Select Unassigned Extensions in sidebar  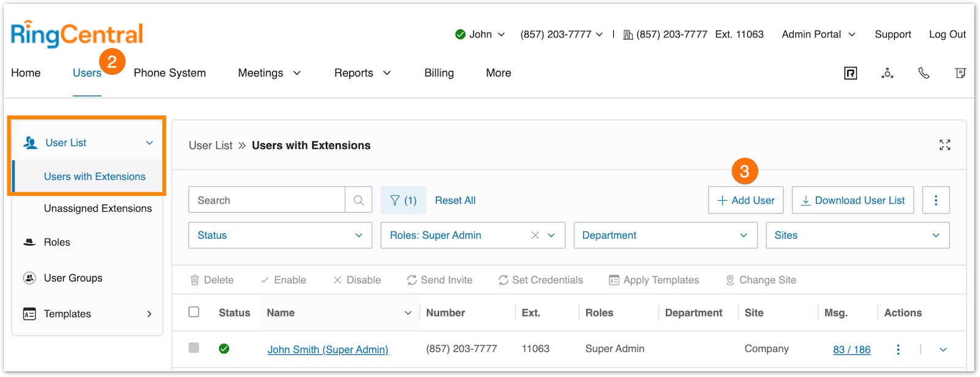pyautogui.click(x=97, y=209)
